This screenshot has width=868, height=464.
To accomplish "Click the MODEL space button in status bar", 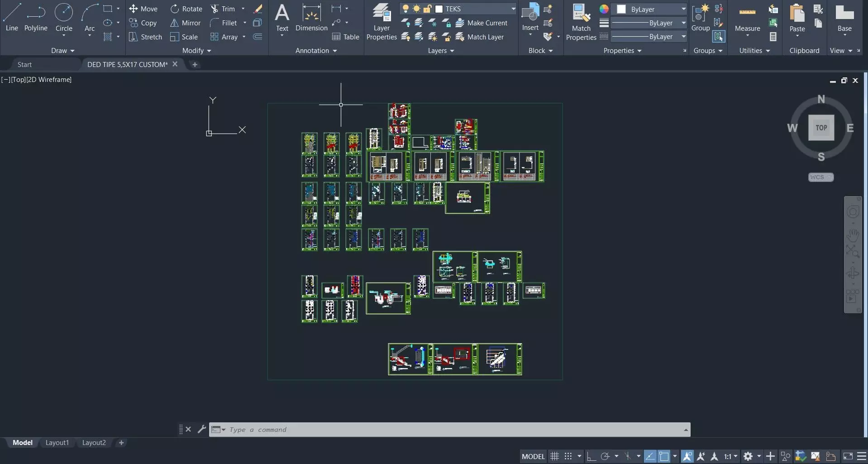I will (533, 456).
